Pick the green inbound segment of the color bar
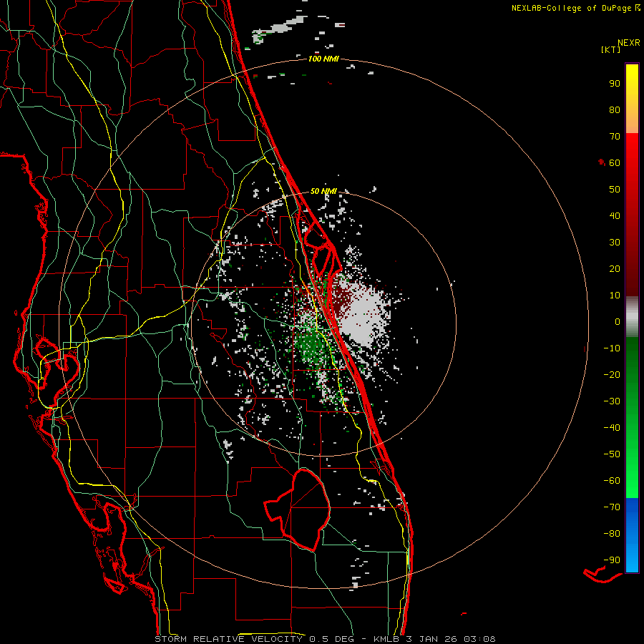Screen dimensions: 644x644 pos(632,417)
